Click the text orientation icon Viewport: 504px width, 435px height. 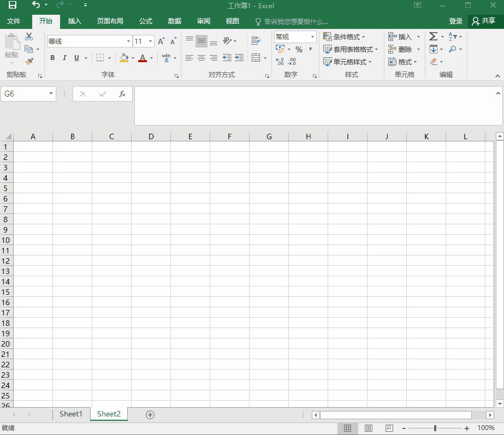227,41
